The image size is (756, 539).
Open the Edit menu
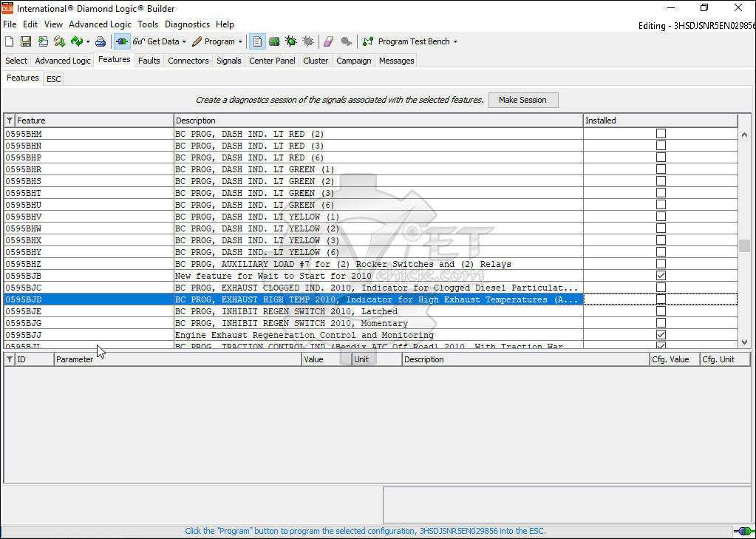click(x=30, y=24)
